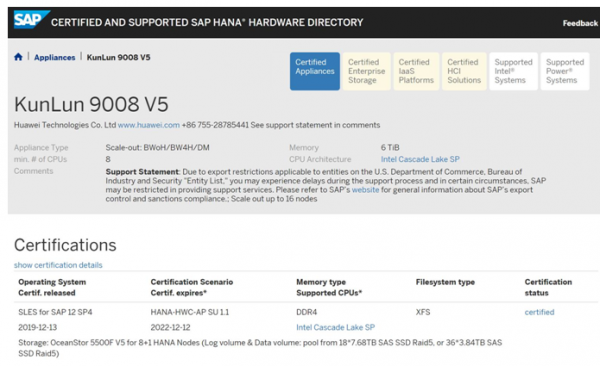The height and width of the screenshot is (366, 600).
Task: Switch to Certified Enterprise Storage tab
Action: 367,71
